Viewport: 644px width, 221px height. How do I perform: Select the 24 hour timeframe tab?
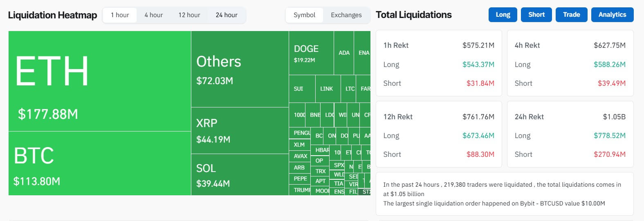(227, 15)
